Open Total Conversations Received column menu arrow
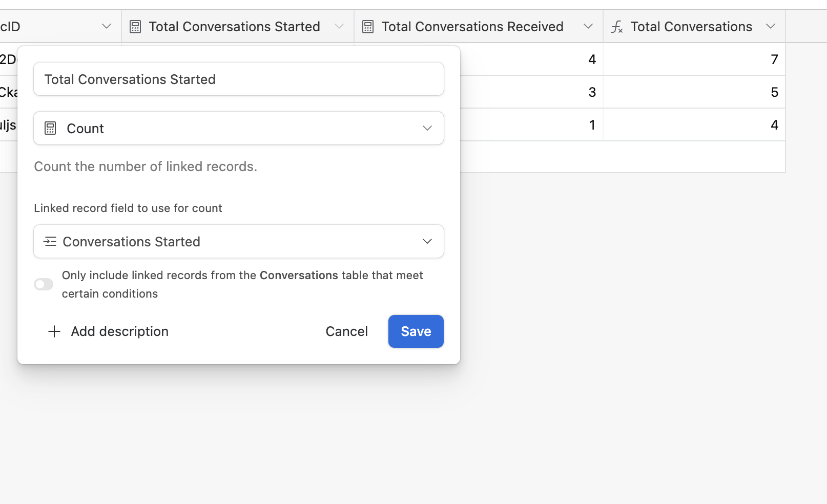The height and width of the screenshot is (504, 827). tap(588, 27)
